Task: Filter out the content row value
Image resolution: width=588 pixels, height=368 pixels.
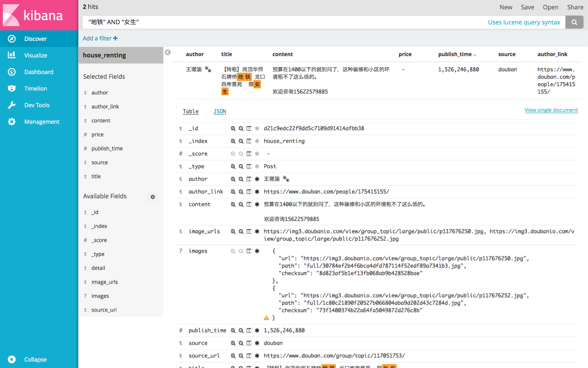Action: point(241,204)
